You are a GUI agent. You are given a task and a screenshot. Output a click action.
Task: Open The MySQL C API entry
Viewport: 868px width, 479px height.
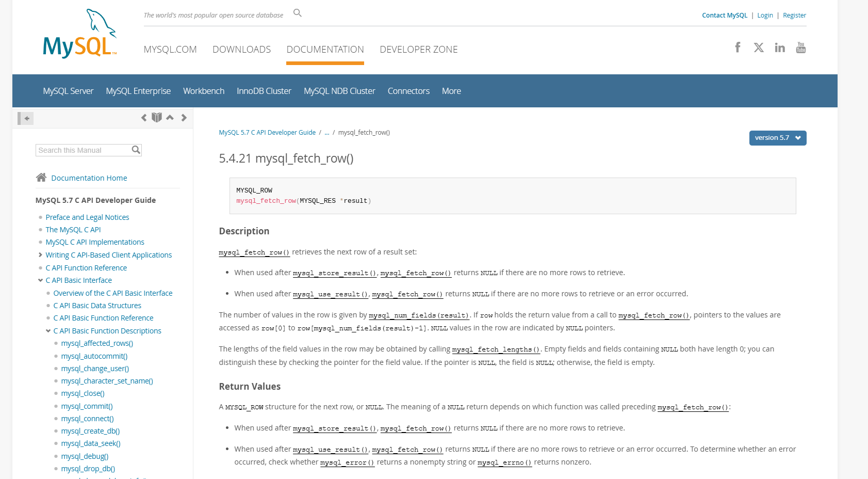tap(73, 230)
